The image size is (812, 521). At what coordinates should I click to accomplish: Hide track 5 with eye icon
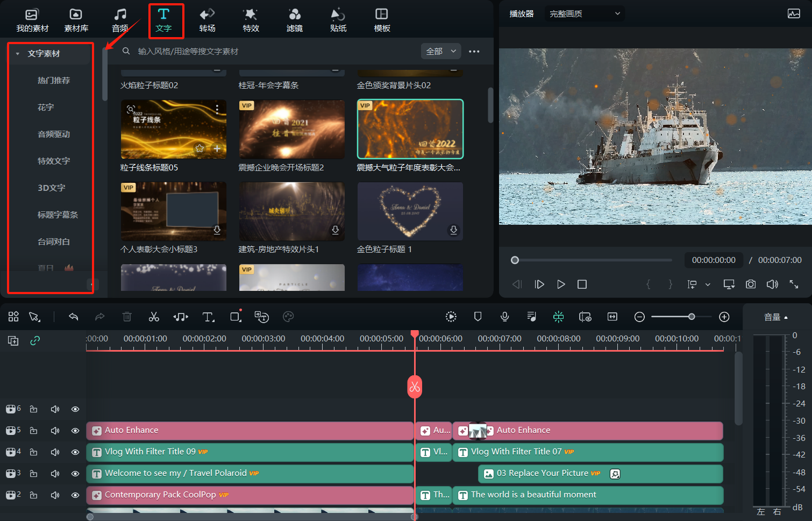pyautogui.click(x=75, y=431)
